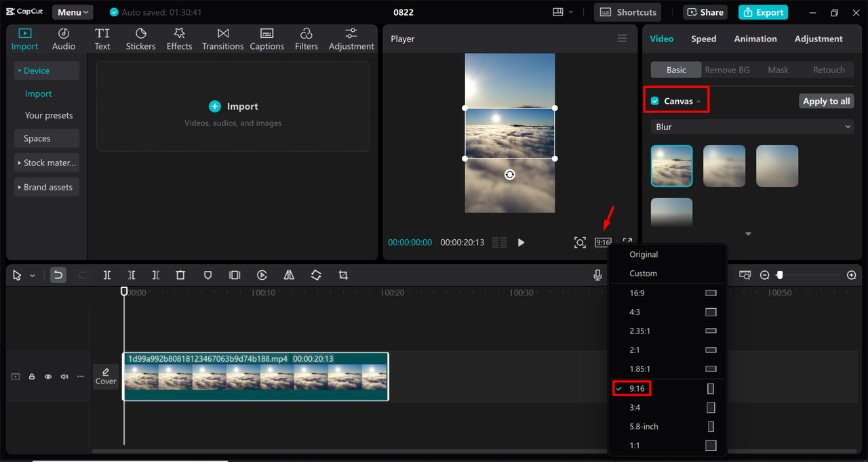Open the Filters tab

point(306,39)
